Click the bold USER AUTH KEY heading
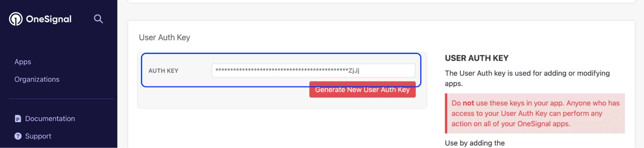The image size is (644, 148). click(x=476, y=58)
